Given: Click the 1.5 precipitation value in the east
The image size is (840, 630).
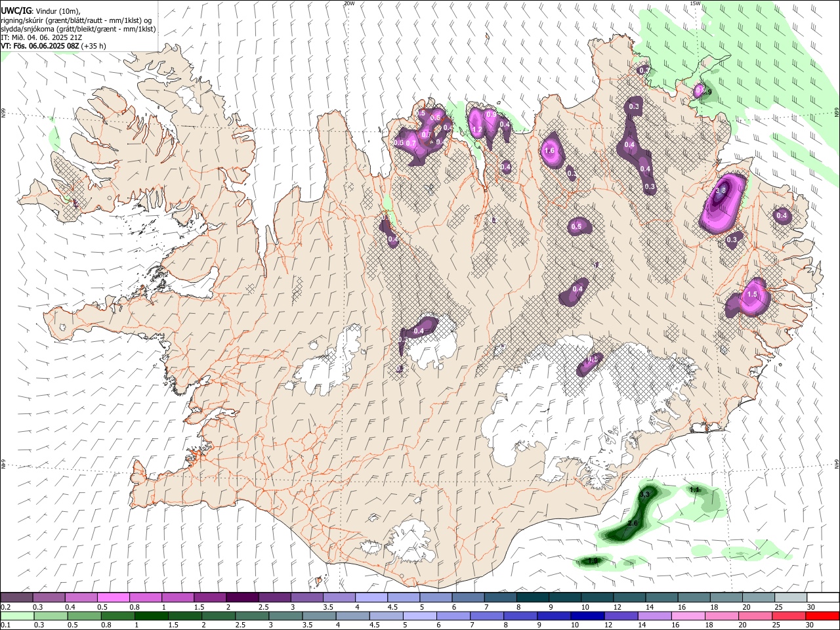Looking at the screenshot, I should click(x=753, y=295).
